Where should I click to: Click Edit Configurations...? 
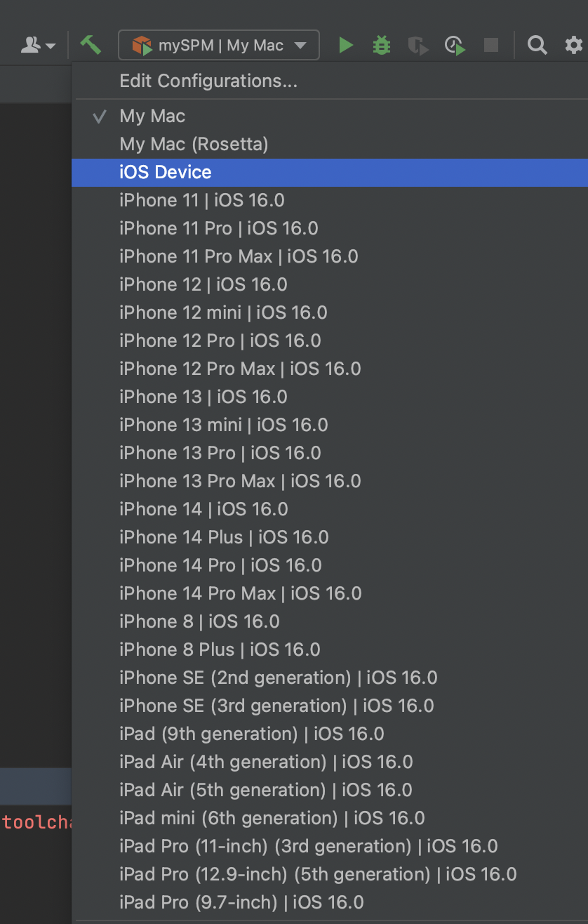tap(208, 81)
